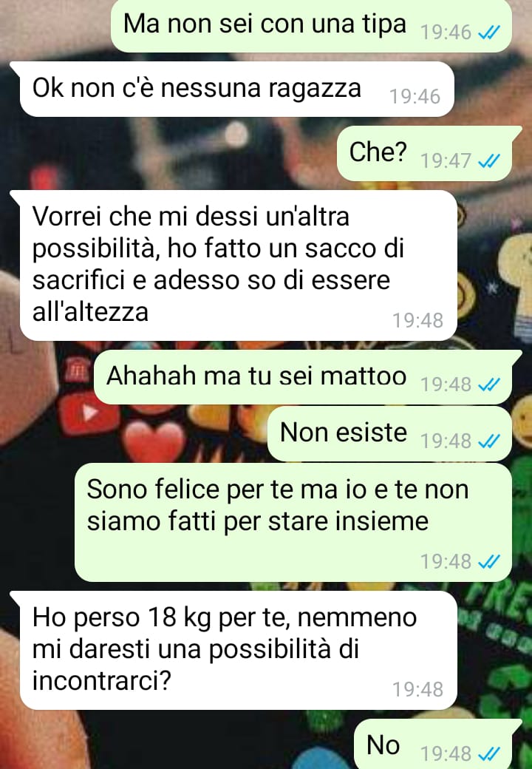Tap the read receipt ticks on "Non esiste"

pos(489,441)
